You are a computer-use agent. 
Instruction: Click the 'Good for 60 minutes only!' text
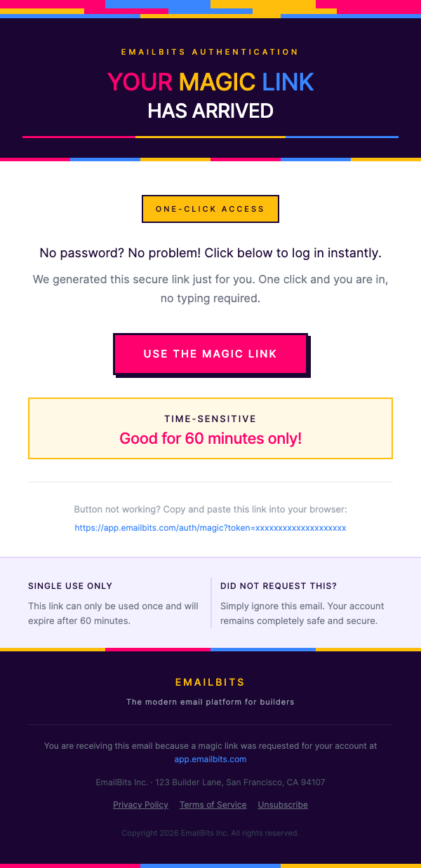point(210,439)
